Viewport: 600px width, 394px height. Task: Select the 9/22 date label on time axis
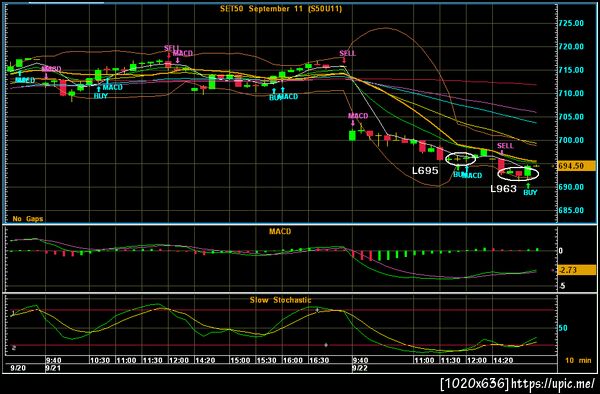click(360, 369)
